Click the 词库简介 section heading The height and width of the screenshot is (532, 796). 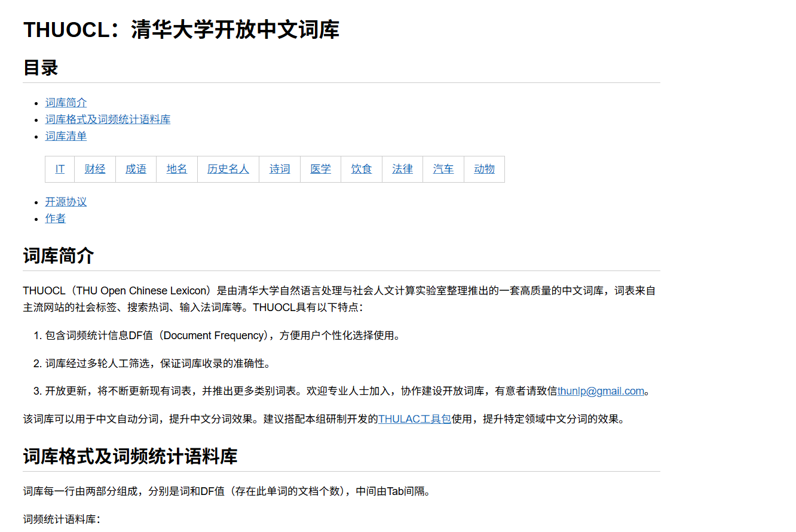point(59,256)
